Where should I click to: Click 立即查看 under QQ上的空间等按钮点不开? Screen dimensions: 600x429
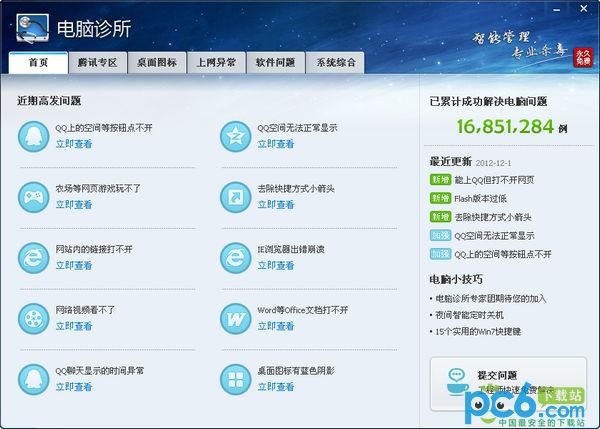pyautogui.click(x=74, y=144)
